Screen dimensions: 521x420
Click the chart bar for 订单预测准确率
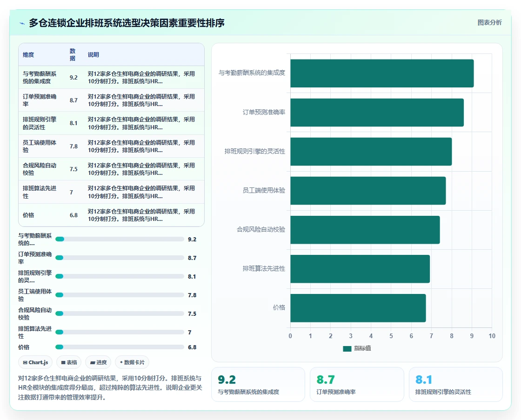click(x=377, y=113)
